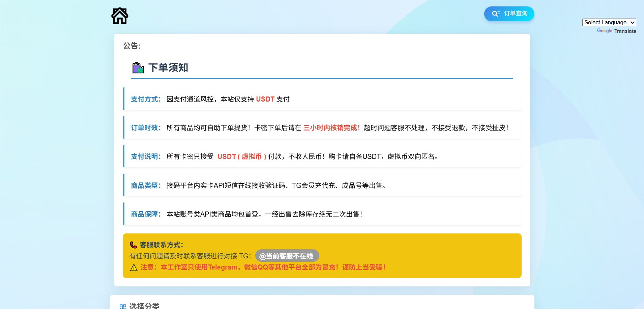Image resolution: width=644 pixels, height=309 pixels.
Task: Click the red 三小时内核销完成 text
Action: pos(330,128)
